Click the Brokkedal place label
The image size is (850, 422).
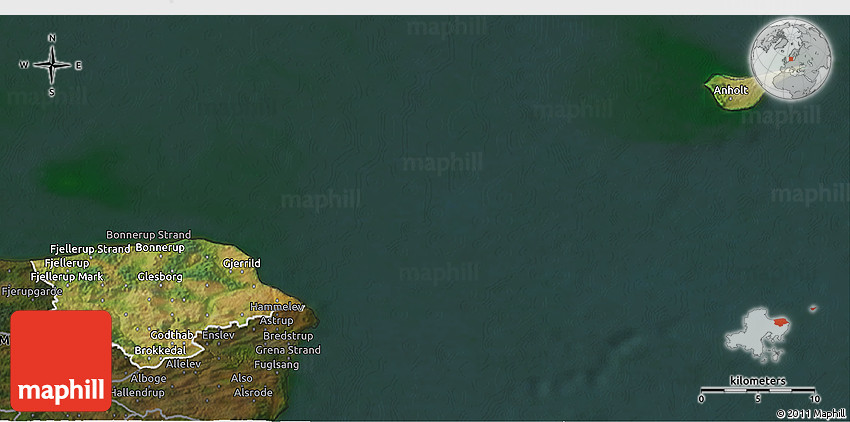162,350
